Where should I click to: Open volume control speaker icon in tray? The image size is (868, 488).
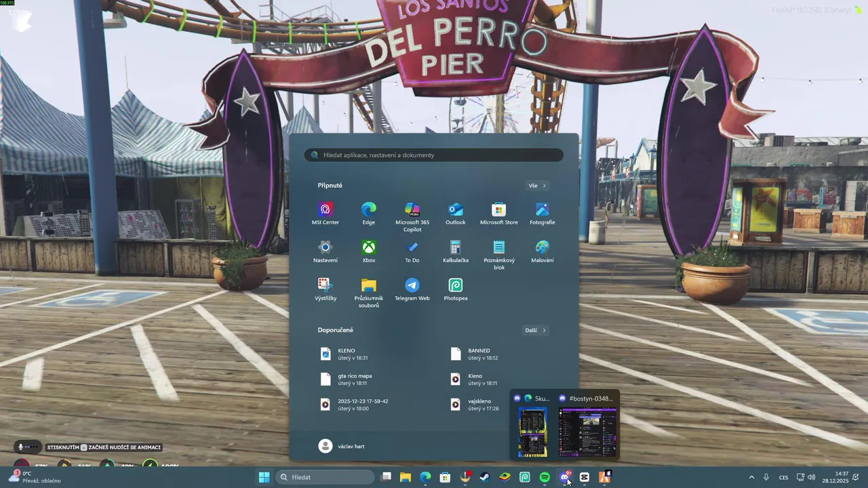click(811, 477)
